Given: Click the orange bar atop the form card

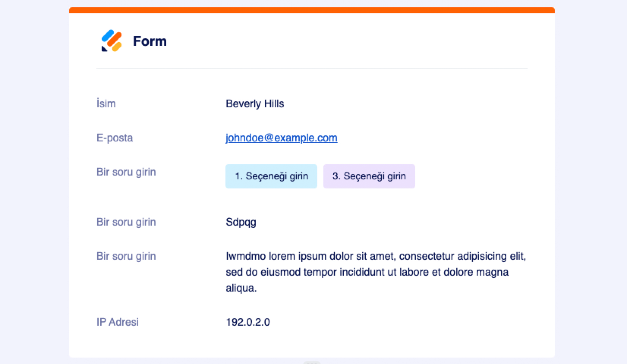Looking at the screenshot, I should coord(312,10).
